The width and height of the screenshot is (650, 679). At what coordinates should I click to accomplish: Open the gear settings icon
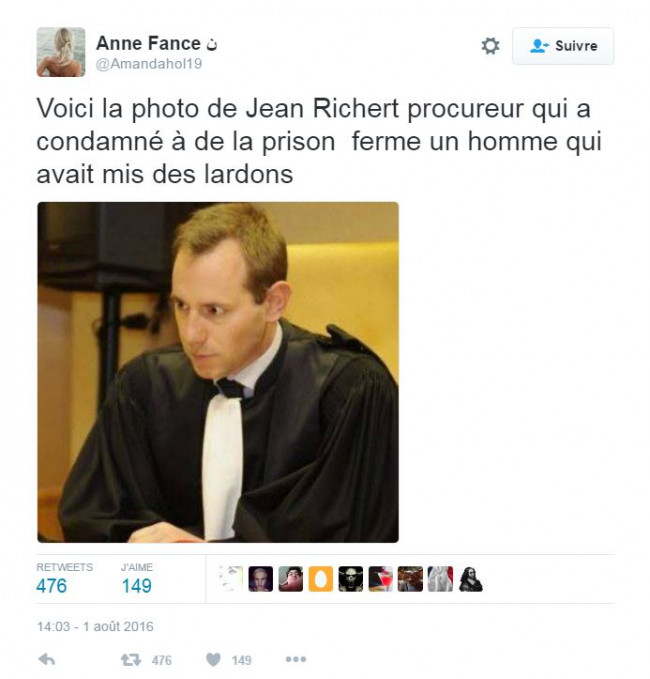[490, 46]
